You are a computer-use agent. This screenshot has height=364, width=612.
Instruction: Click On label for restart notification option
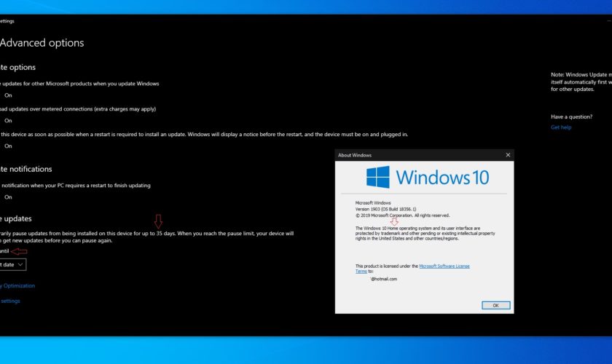click(8, 197)
